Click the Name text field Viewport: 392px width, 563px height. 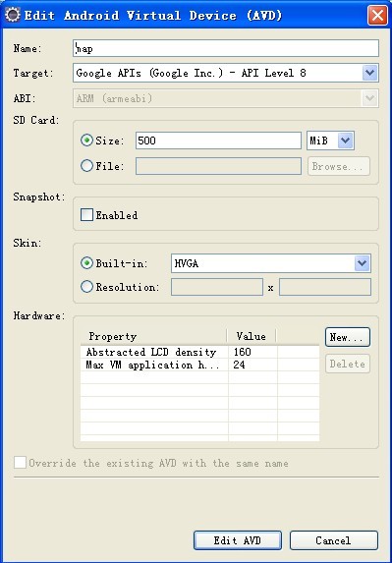pyautogui.click(x=226, y=48)
